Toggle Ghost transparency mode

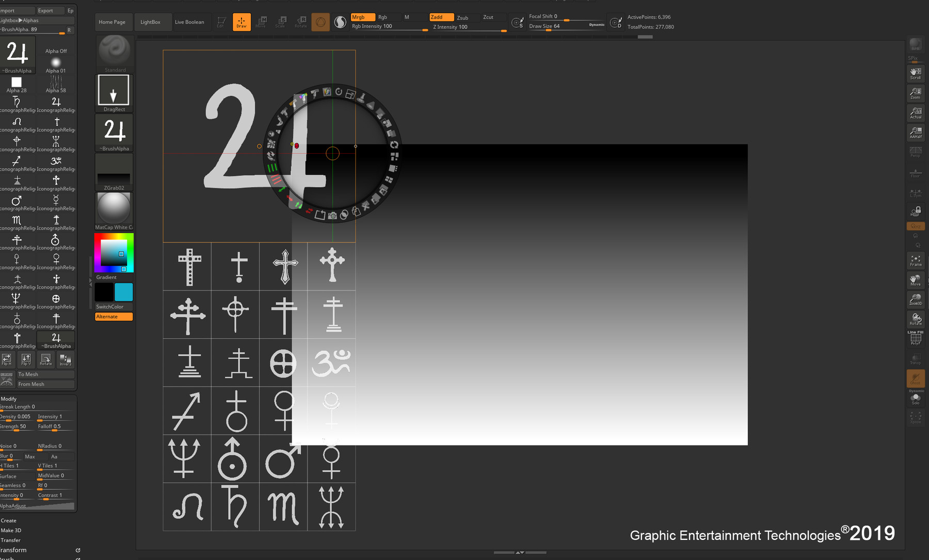(x=916, y=378)
